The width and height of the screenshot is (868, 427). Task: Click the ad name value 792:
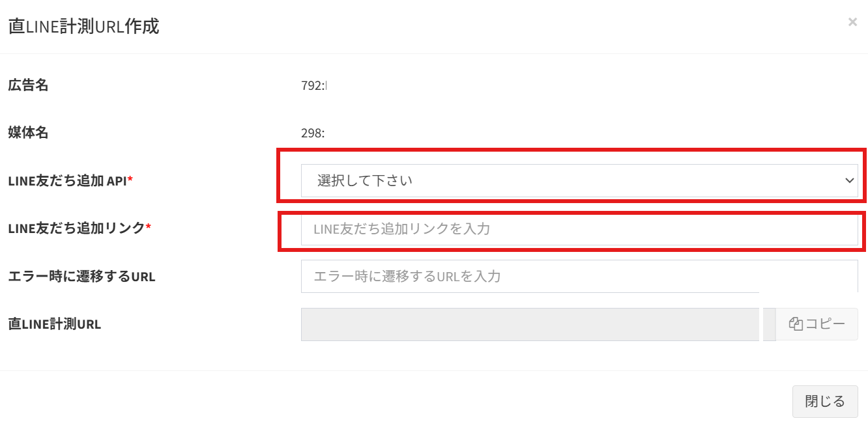313,85
